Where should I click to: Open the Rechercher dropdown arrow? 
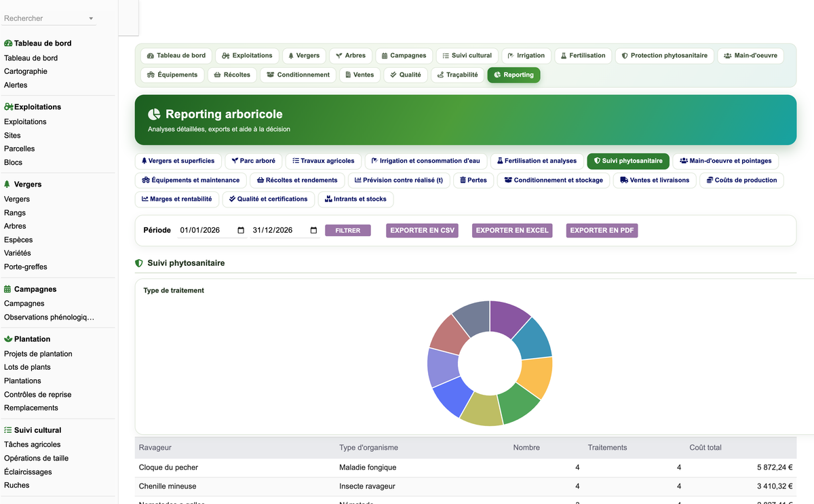(x=91, y=18)
